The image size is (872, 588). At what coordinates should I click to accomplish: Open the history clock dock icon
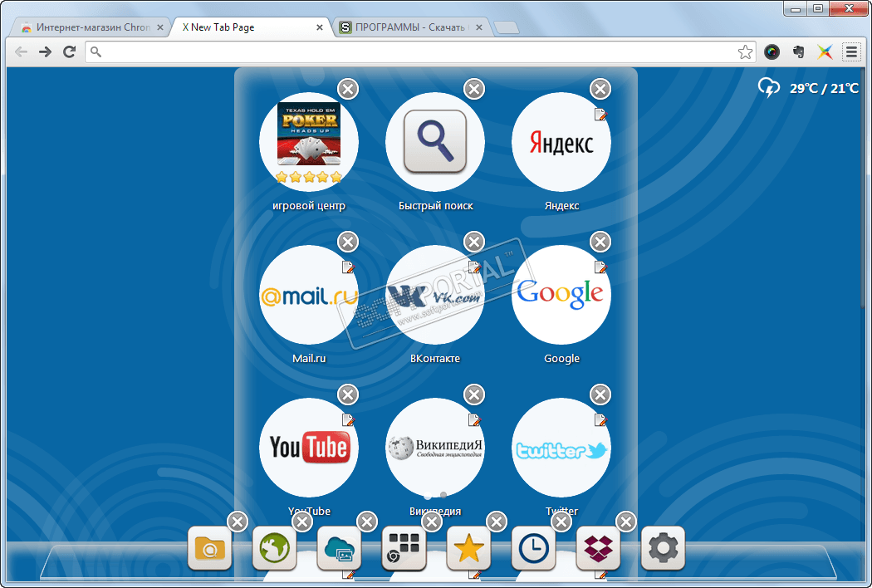coord(533,548)
